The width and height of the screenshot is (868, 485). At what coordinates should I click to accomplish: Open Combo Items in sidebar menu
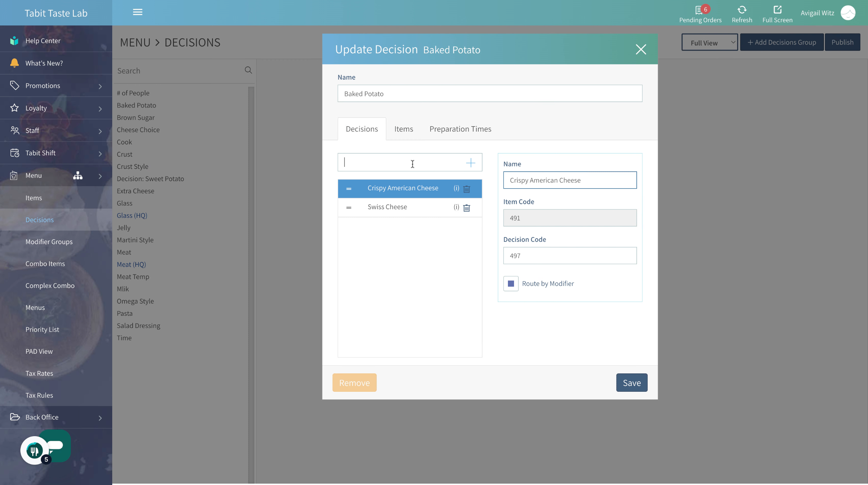[45, 264]
